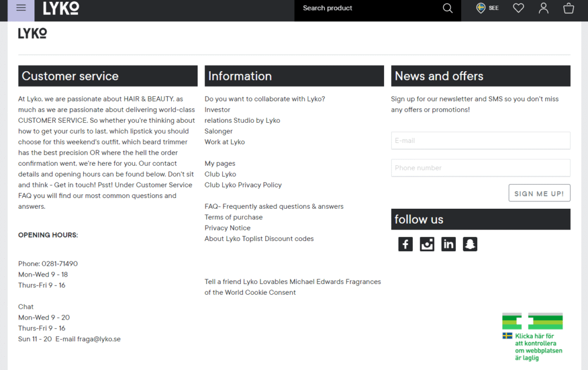Focus the Phone number field
Screen dimensions: 588x370
[481, 168]
